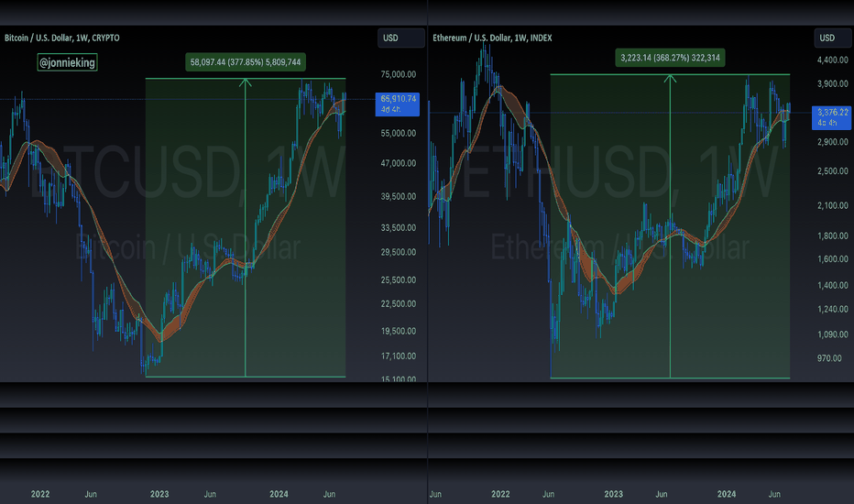Click the 39,500.00 price axis label
Viewport: 854px width, 504px height.
399,197
